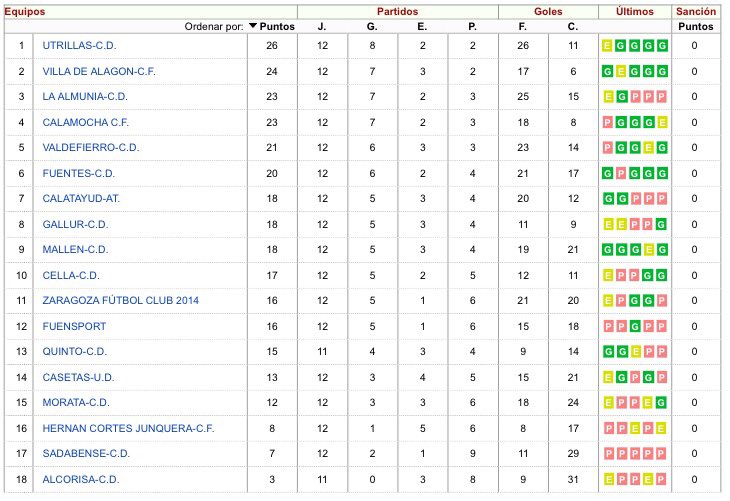Click ALCORISA wins value 0

[372, 480]
